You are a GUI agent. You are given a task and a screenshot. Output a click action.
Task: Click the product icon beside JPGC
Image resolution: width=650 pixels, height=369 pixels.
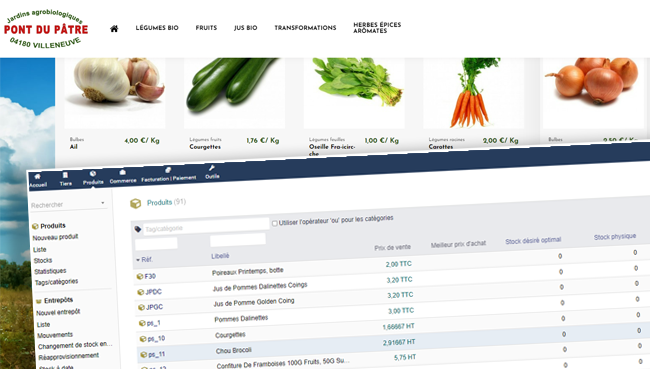141,308
